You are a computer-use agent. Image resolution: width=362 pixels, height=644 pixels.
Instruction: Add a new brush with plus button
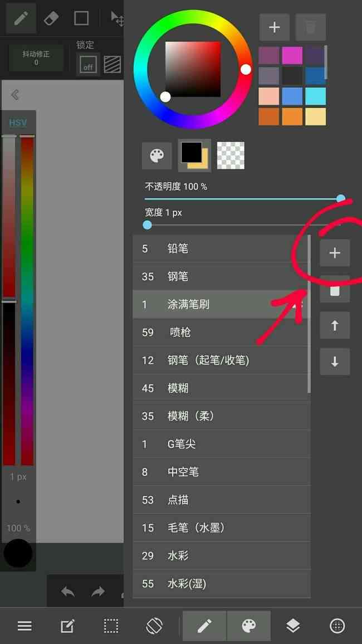pyautogui.click(x=335, y=252)
